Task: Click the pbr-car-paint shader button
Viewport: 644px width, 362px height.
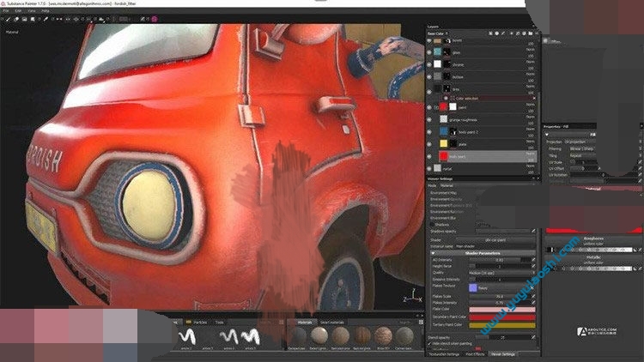Action: coord(495,240)
